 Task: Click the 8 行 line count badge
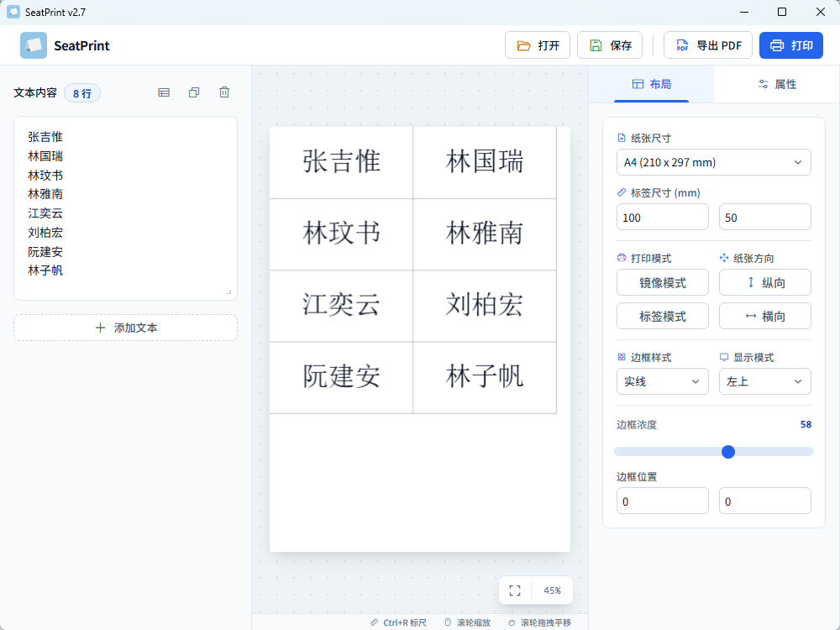coord(82,93)
